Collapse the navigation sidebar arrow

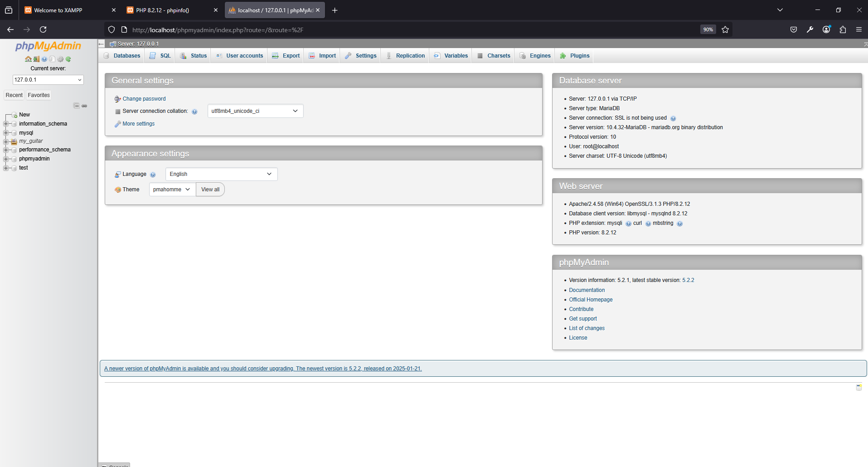click(x=101, y=44)
